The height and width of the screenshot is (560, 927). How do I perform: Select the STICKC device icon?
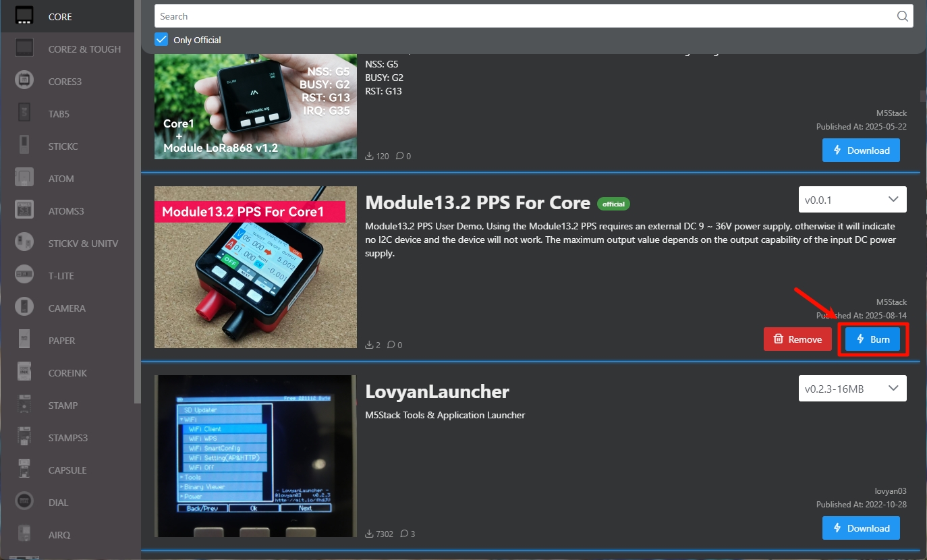coord(24,146)
